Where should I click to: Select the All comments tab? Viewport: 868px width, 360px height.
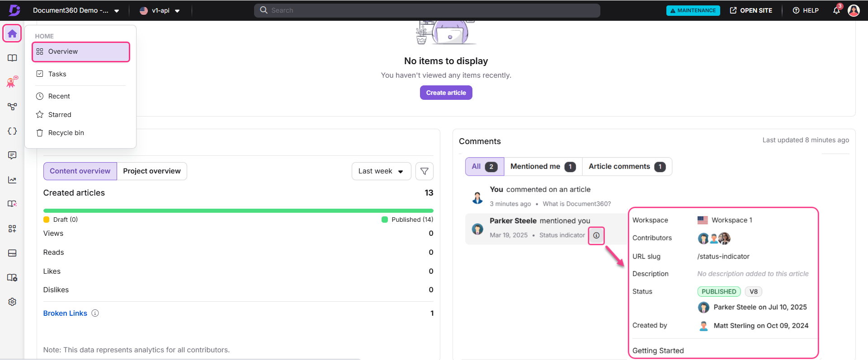click(485, 167)
